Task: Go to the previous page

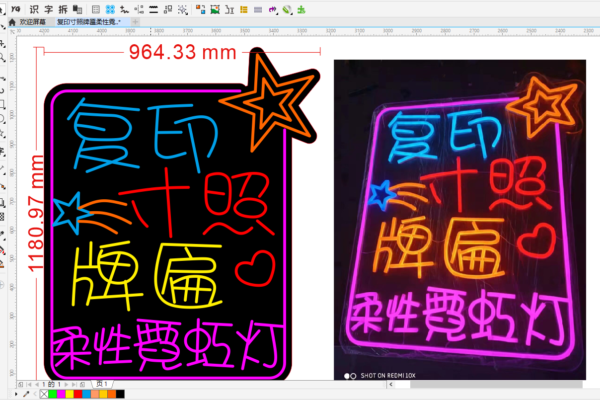Action: [37, 384]
